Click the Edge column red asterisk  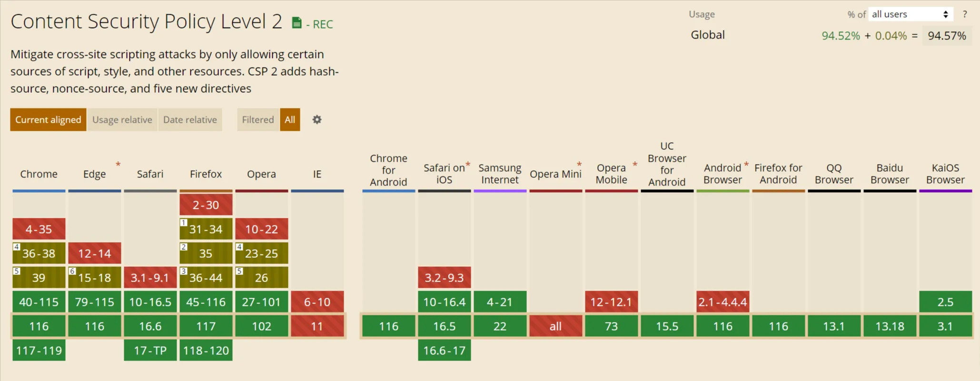coord(118,165)
